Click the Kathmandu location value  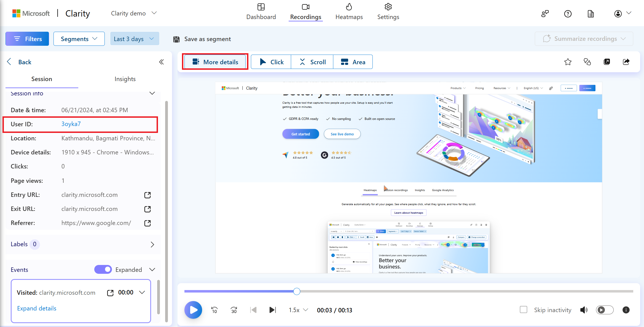108,138
